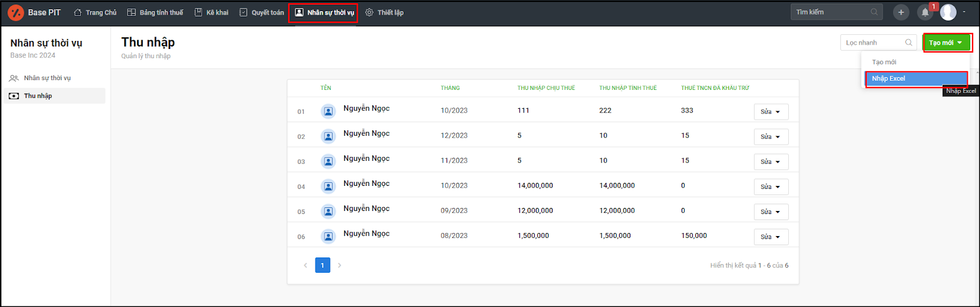
Task: Click the TÊN column header
Action: click(326, 88)
